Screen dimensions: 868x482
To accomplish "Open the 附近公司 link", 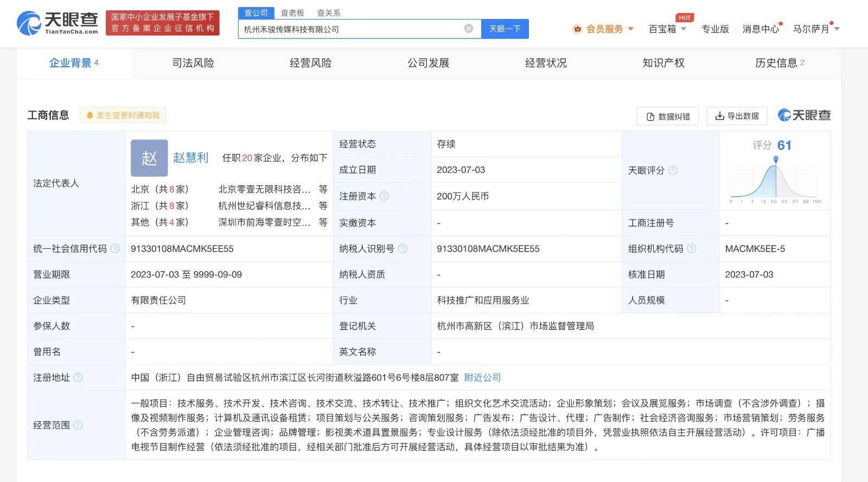I will tap(482, 377).
